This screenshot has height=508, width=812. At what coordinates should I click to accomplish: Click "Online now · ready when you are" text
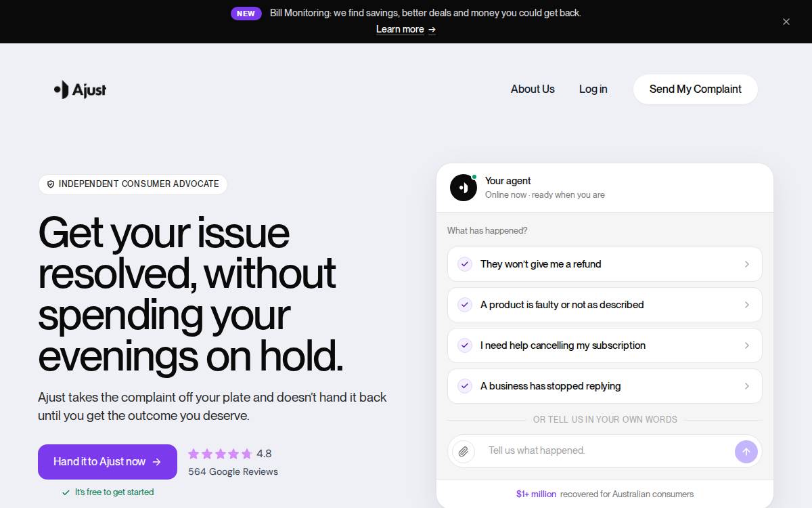[545, 195]
